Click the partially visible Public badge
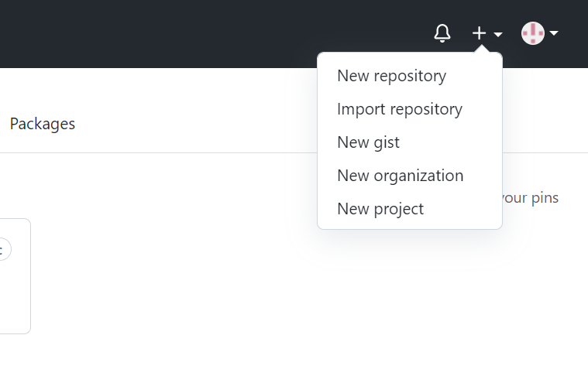Screen dimensions: 588x383 pos(4,249)
